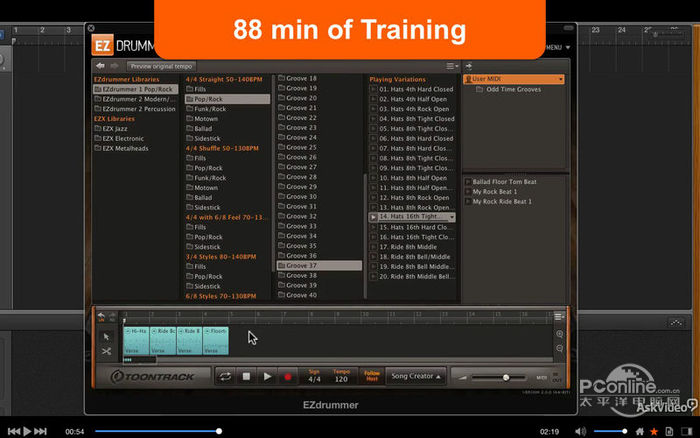Preview 17. Ride 8th Middle play icon

click(373, 247)
